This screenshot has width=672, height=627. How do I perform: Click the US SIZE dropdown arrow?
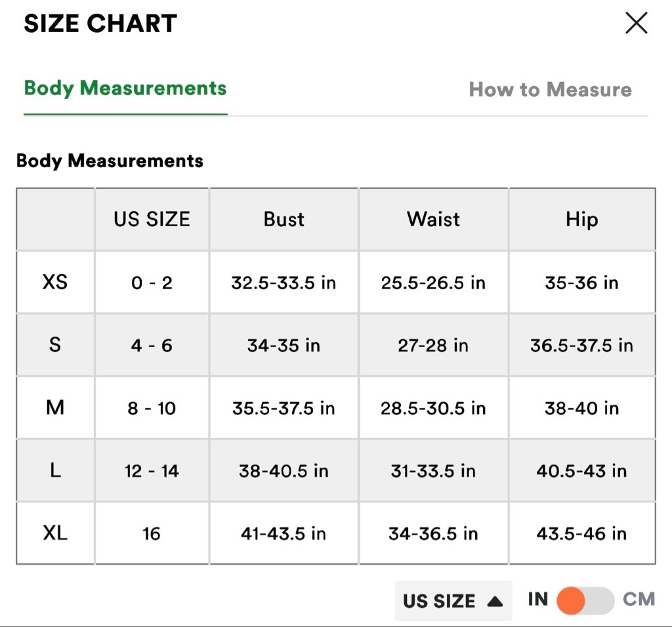[x=495, y=601]
